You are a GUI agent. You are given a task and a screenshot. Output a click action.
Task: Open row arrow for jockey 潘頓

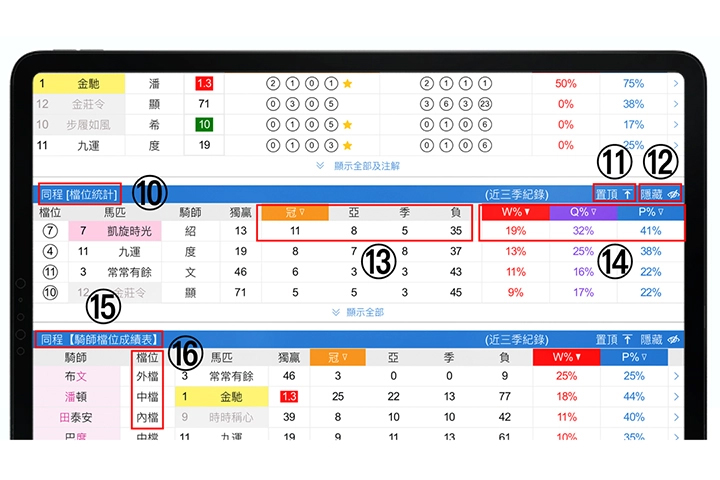[676, 396]
